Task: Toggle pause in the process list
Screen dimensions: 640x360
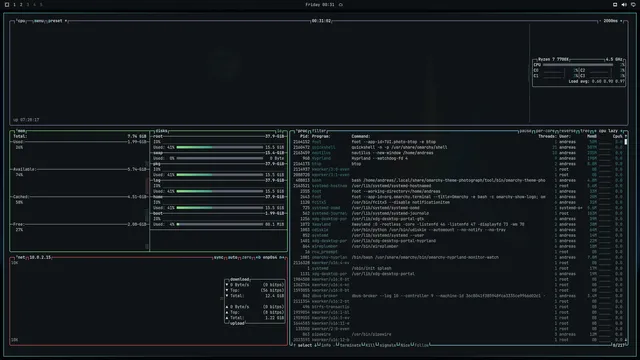Action: point(525,131)
